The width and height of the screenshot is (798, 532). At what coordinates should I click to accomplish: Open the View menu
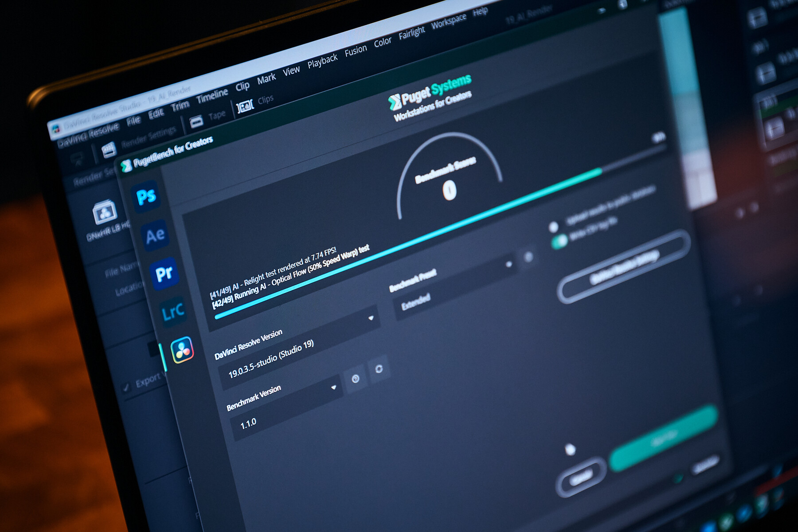[x=291, y=71]
